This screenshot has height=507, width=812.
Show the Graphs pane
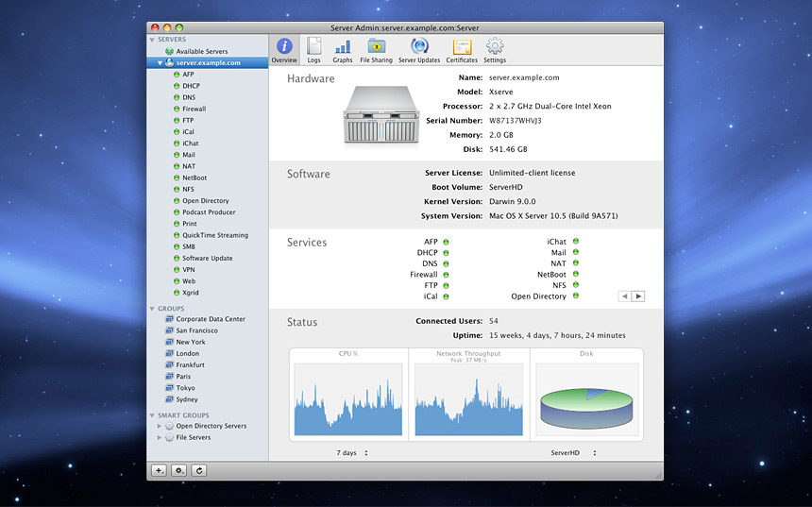point(343,50)
